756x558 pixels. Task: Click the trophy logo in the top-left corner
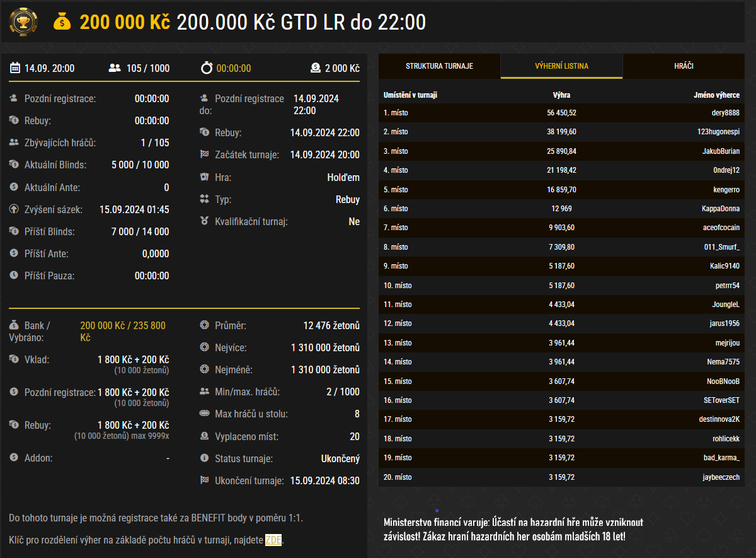pyautogui.click(x=23, y=22)
